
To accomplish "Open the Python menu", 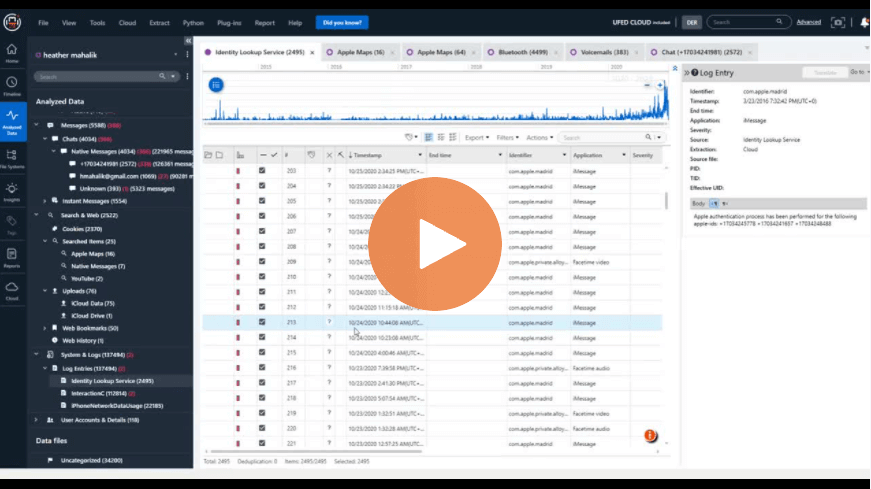I will click(193, 23).
